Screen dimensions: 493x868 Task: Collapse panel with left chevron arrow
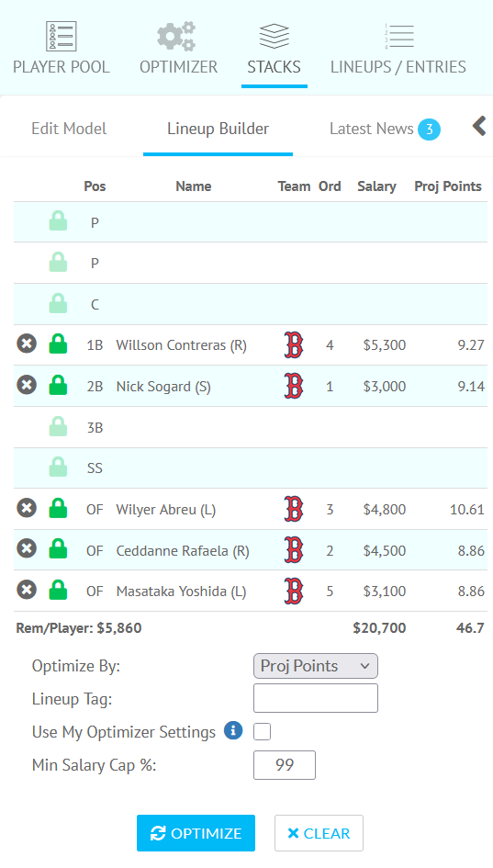pyautogui.click(x=479, y=126)
